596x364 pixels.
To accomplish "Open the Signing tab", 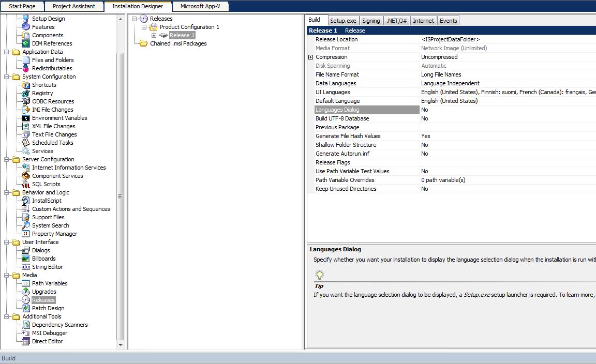I will pyautogui.click(x=370, y=21).
